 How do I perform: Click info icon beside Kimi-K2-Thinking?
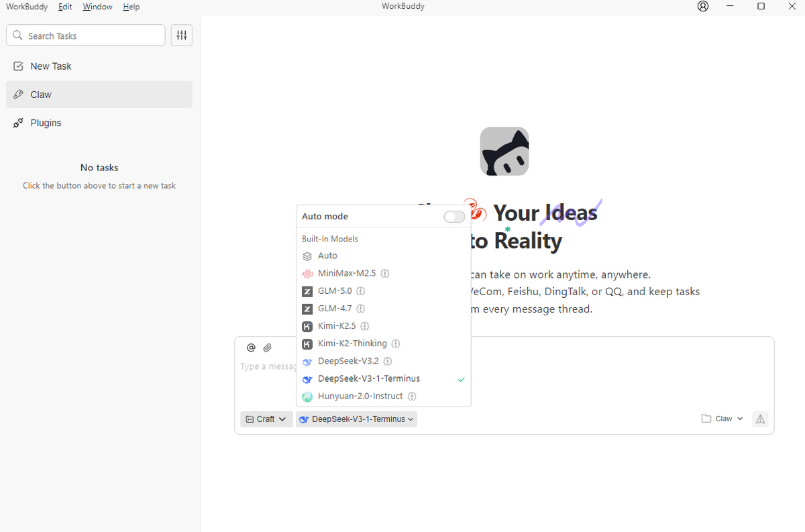pos(396,343)
